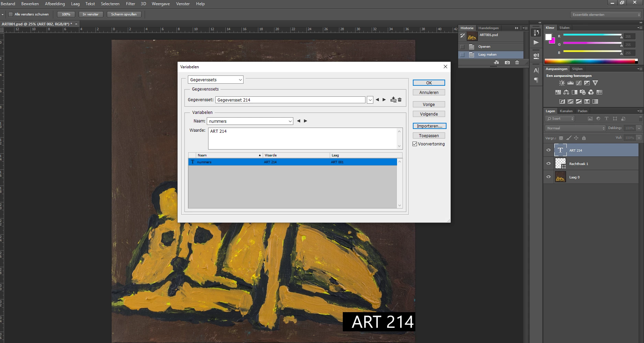
Task: Go to the previous variable arrow
Action: point(298,121)
